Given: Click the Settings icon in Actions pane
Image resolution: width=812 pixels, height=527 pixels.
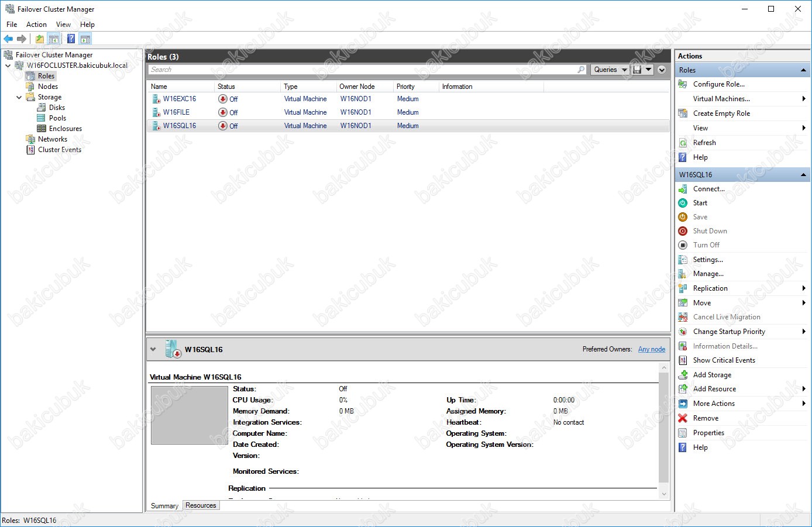Looking at the screenshot, I should (x=683, y=260).
